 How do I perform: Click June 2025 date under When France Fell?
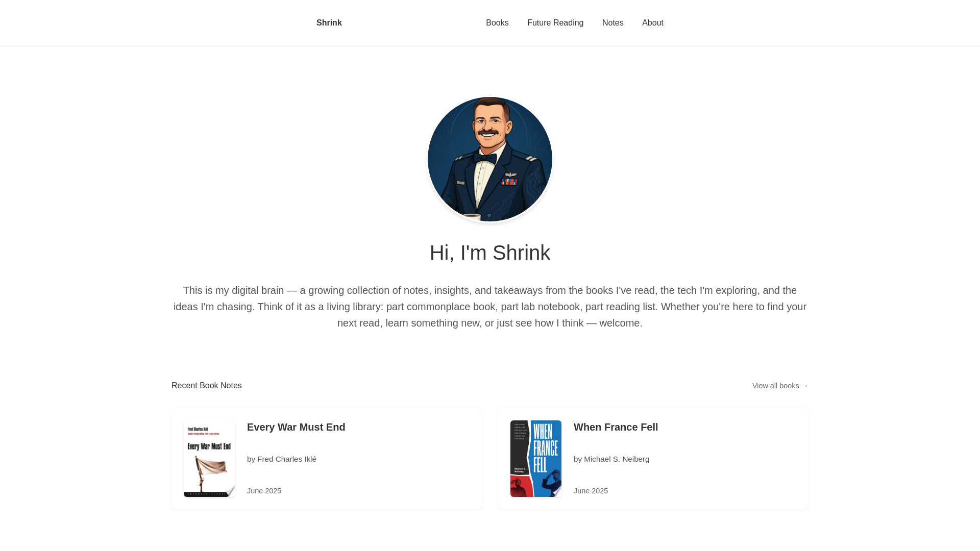click(591, 491)
